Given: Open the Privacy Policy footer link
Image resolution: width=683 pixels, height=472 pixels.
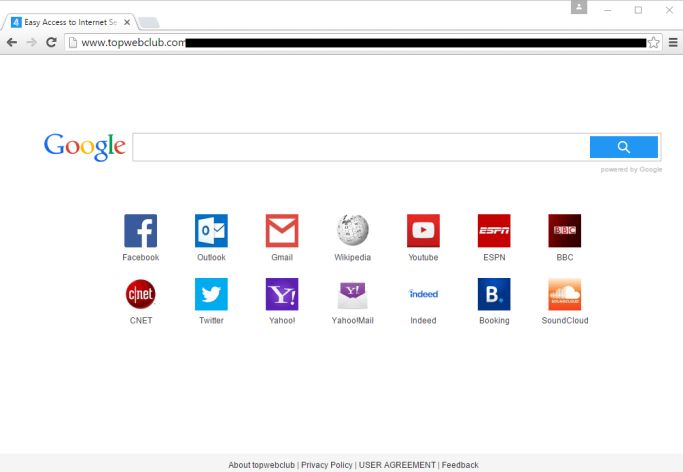Looking at the screenshot, I should [x=327, y=465].
